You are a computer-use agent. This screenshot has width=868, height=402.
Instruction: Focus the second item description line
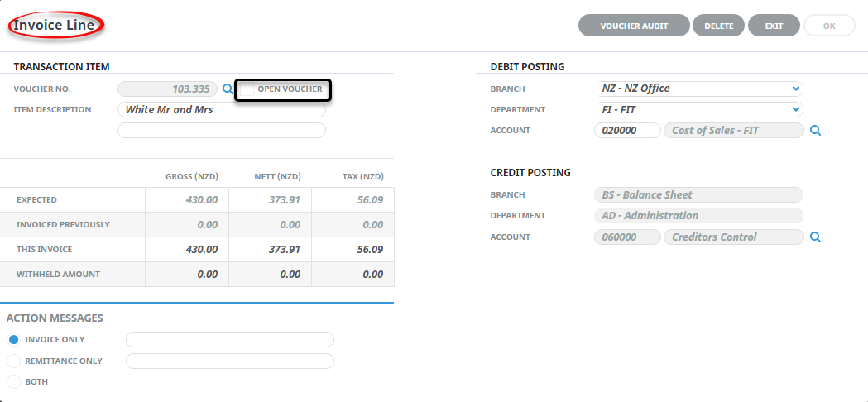tap(222, 131)
